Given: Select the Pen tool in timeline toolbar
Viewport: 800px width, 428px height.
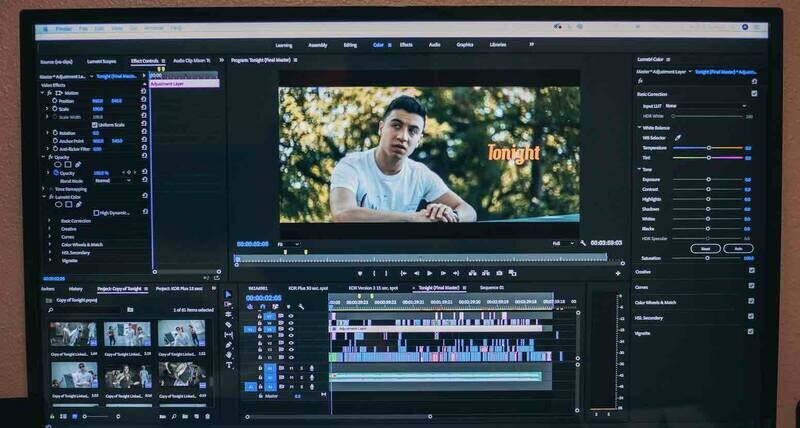Looking at the screenshot, I should point(228,345).
